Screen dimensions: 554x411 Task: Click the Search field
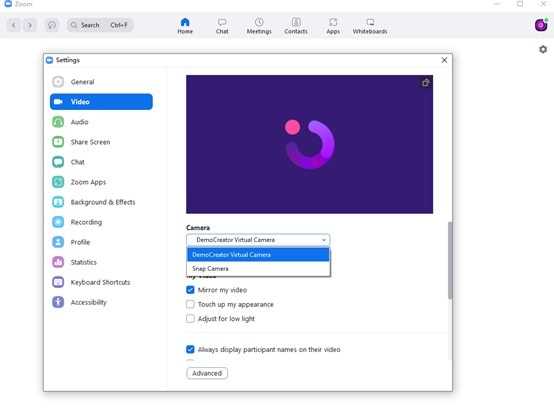[100, 25]
